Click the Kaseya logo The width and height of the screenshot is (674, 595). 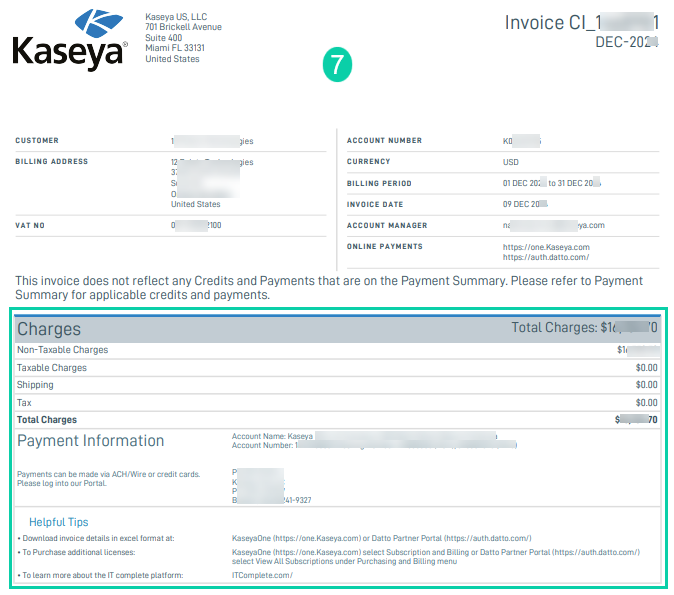click(69, 40)
